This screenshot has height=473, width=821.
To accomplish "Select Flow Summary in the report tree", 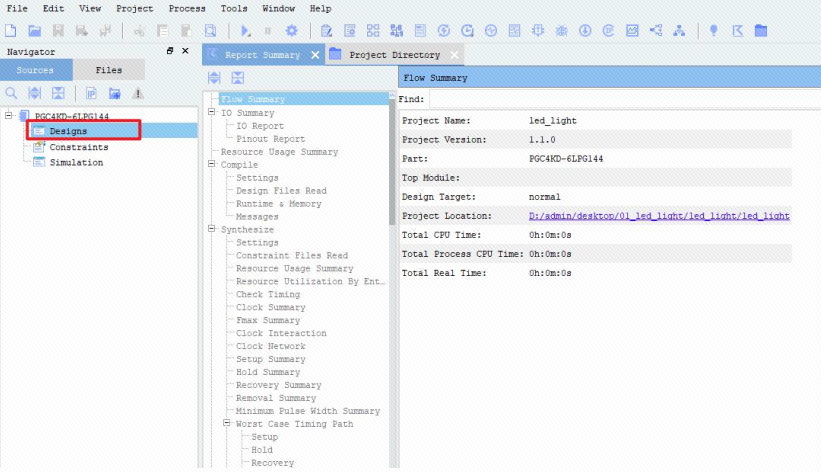I will 252,99.
